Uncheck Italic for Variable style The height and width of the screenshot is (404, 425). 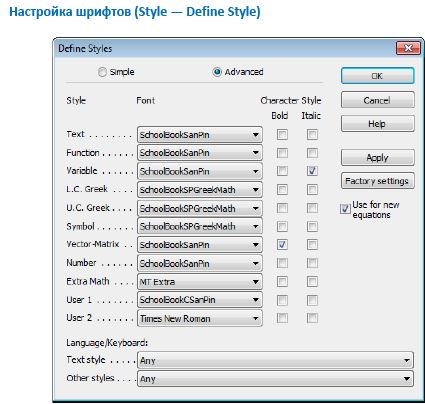point(312,171)
